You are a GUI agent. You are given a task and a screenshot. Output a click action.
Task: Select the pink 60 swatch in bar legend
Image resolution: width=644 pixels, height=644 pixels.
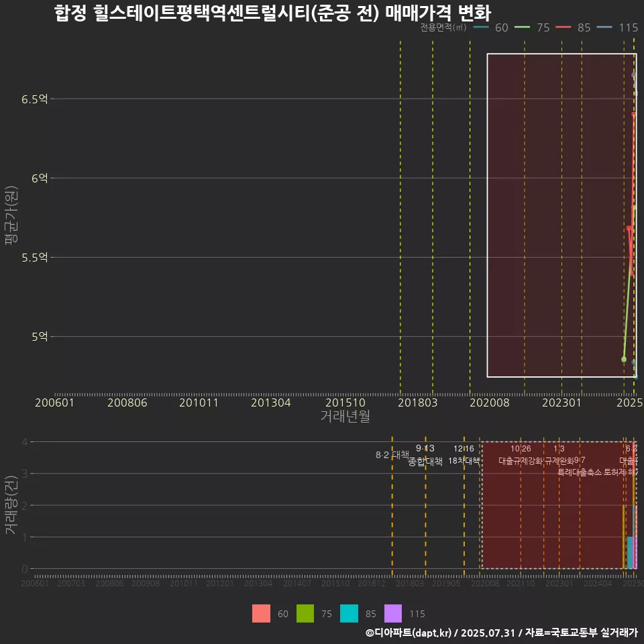tap(261, 613)
